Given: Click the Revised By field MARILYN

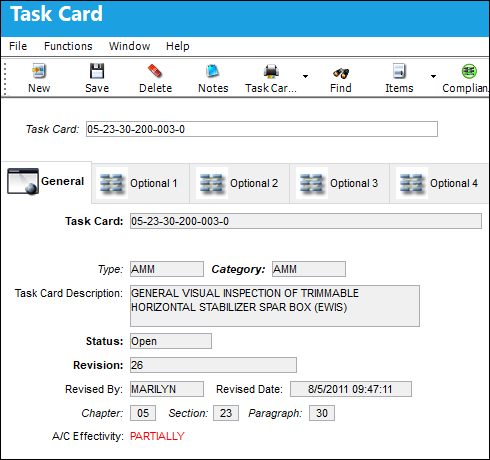Looking at the screenshot, I should click(167, 389).
